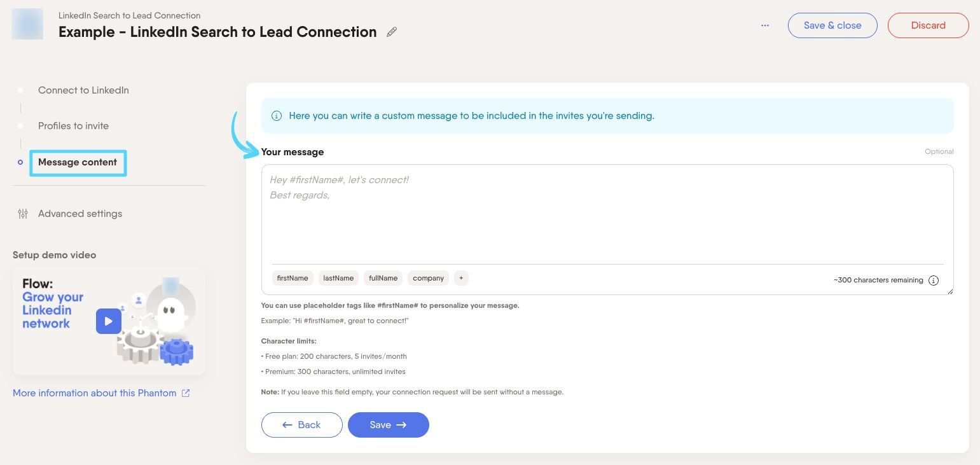Click the 'Character limits:' heading

coord(289,341)
